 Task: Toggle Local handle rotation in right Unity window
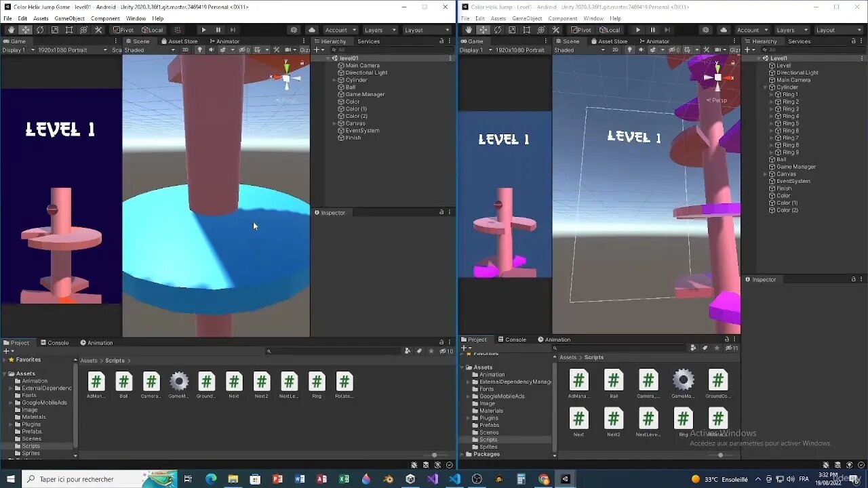[609, 30]
